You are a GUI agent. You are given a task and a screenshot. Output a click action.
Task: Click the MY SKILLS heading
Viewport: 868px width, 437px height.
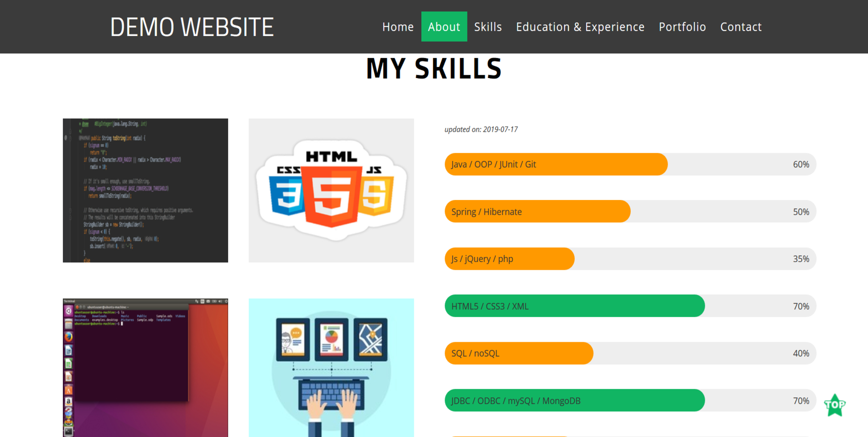434,69
